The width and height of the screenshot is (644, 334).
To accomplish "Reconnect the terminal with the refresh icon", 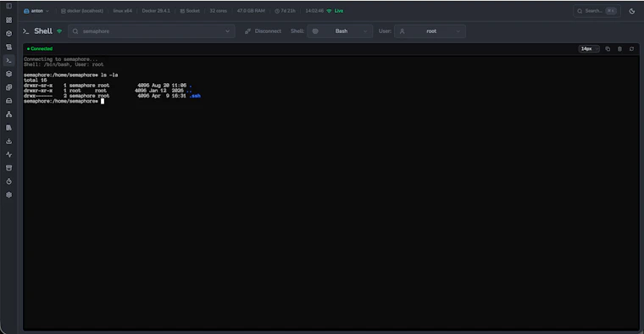I will pyautogui.click(x=631, y=49).
